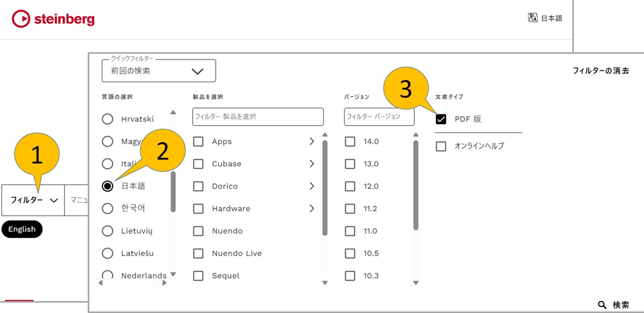This screenshot has width=644, height=313.
Task: Uncheck the PDF 版 document type checkbox
Action: 441,119
